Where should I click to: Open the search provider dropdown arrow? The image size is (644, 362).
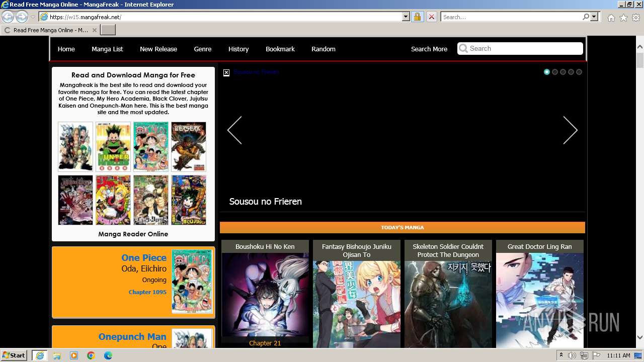(594, 17)
